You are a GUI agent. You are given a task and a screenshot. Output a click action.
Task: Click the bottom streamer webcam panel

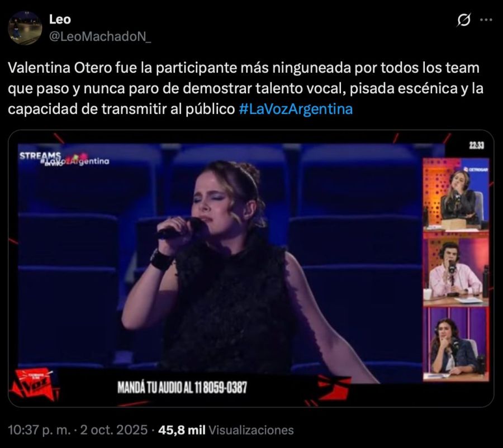[x=456, y=344]
